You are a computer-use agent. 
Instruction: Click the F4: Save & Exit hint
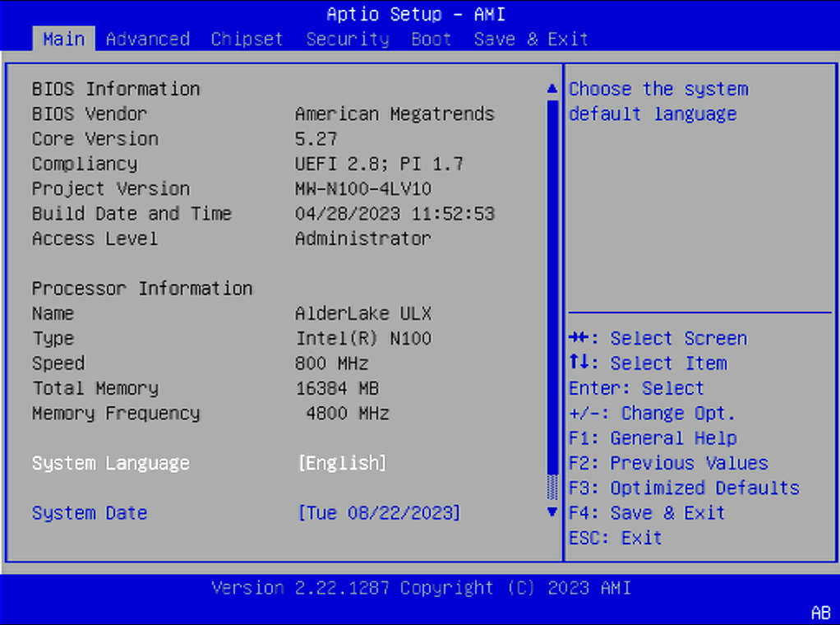pos(647,513)
